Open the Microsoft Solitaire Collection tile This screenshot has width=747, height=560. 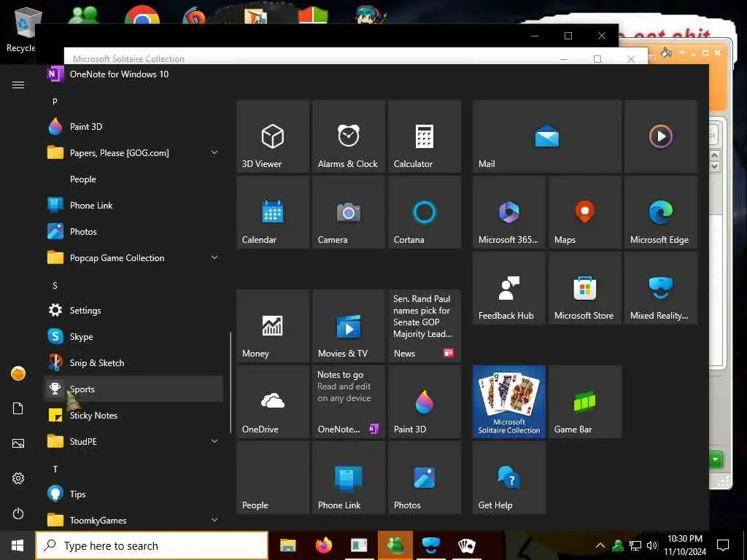[508, 402]
